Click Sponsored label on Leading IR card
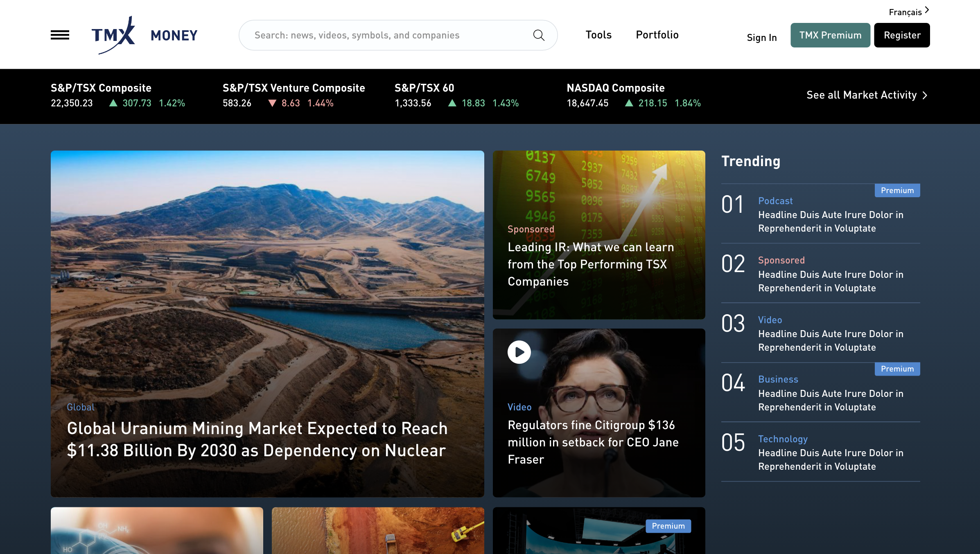 (531, 229)
